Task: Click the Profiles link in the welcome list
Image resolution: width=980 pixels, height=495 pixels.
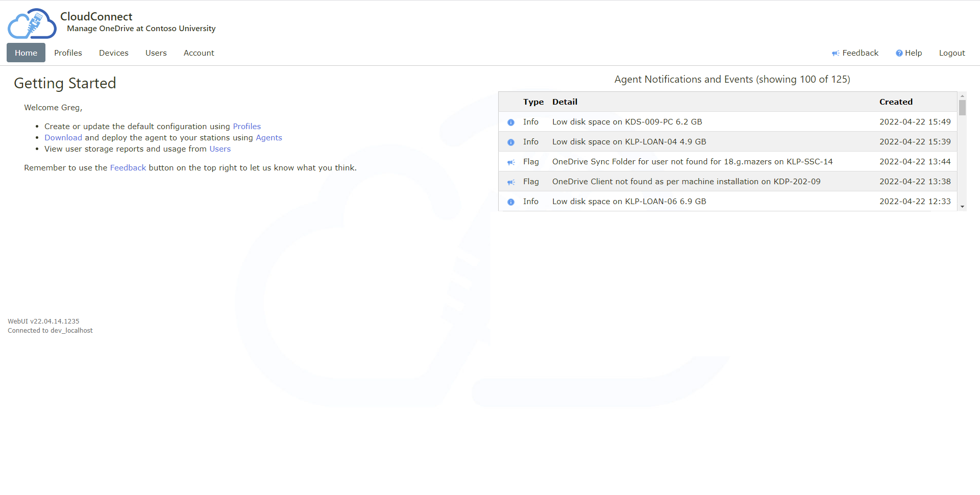Action: tap(247, 127)
